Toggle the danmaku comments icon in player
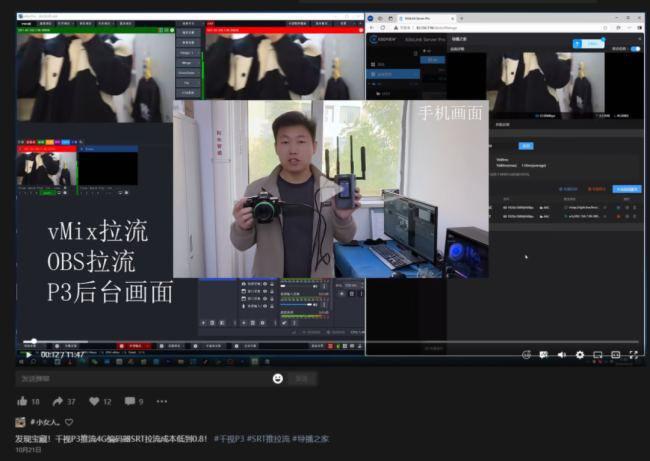The width and height of the screenshot is (650, 461). 544,355
